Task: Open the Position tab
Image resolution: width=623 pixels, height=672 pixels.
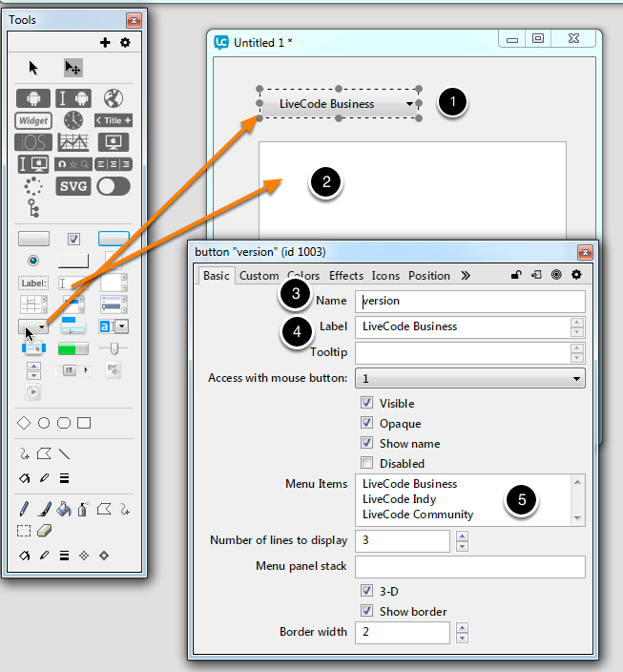Action: pyautogui.click(x=429, y=276)
